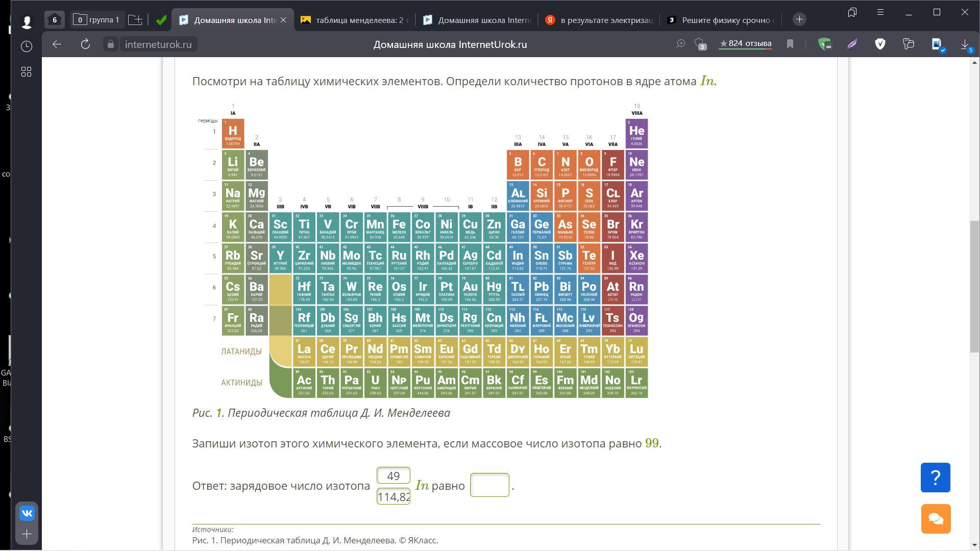
Task: Click the In element cell in periodic table
Action: [518, 258]
